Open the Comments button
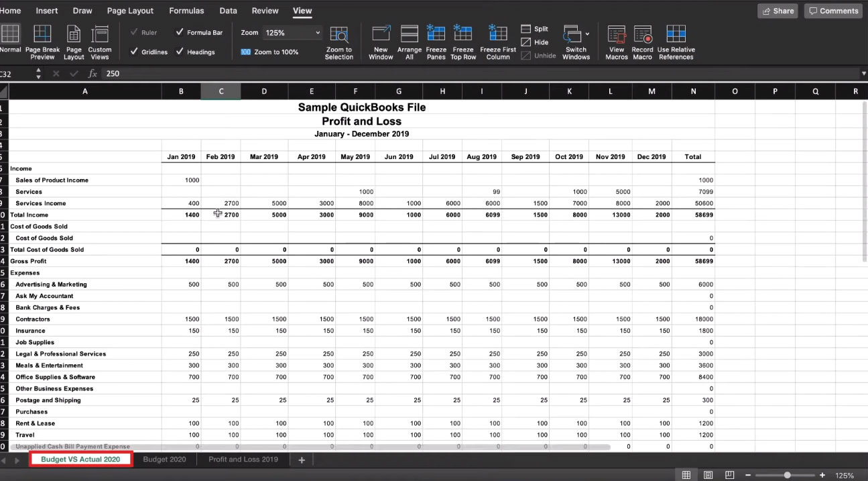868x481 pixels. point(833,11)
